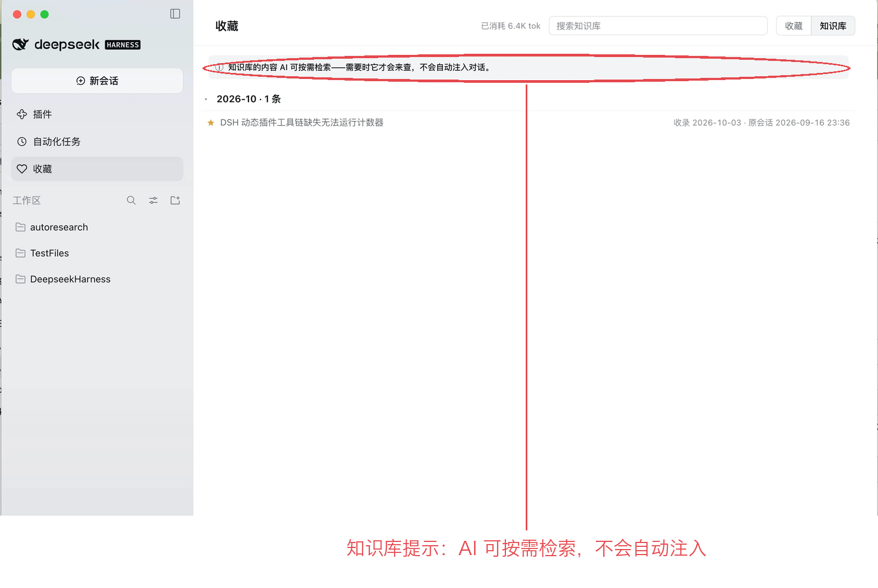The height and width of the screenshot is (588, 878).
Task: Open workspace filter sliders icon
Action: (x=153, y=200)
